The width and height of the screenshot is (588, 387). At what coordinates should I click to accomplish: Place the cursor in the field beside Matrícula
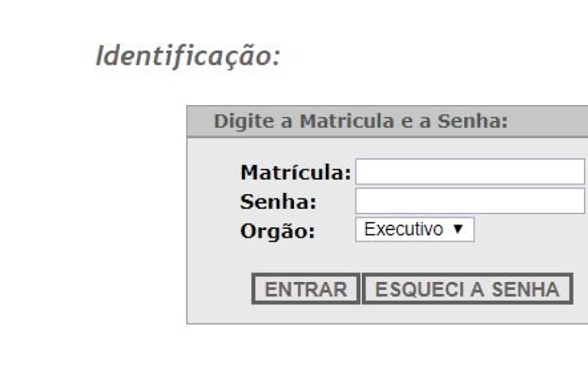coord(470,172)
